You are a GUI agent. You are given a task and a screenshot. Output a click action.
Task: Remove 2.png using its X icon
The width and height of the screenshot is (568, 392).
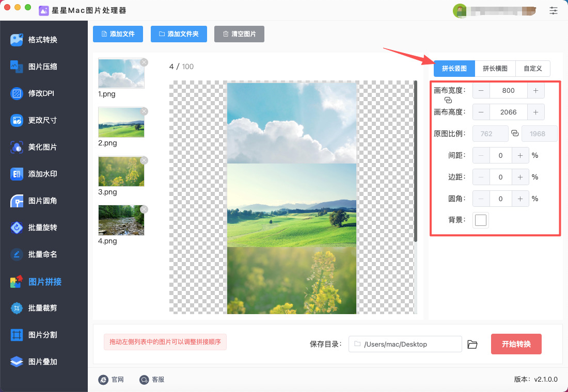coord(144,111)
